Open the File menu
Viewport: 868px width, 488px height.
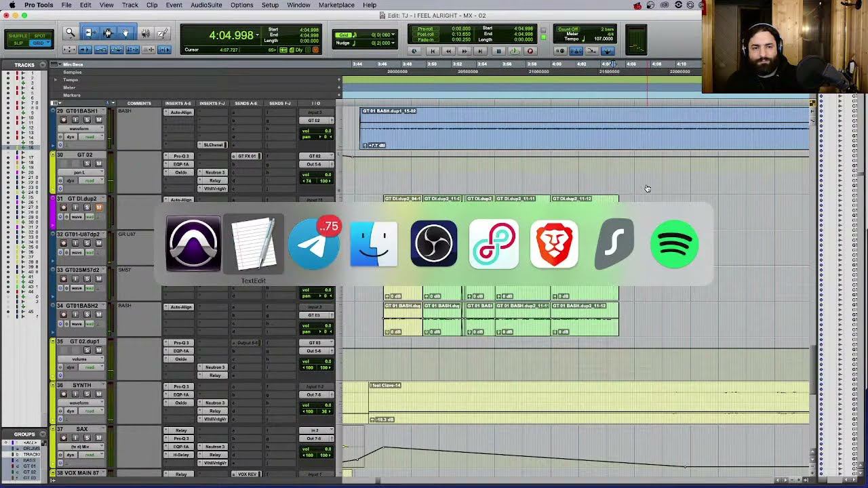(66, 5)
